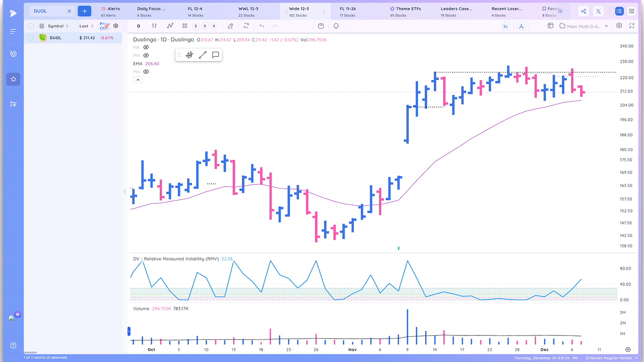Select the trend line drawing tool

[x=203, y=55]
